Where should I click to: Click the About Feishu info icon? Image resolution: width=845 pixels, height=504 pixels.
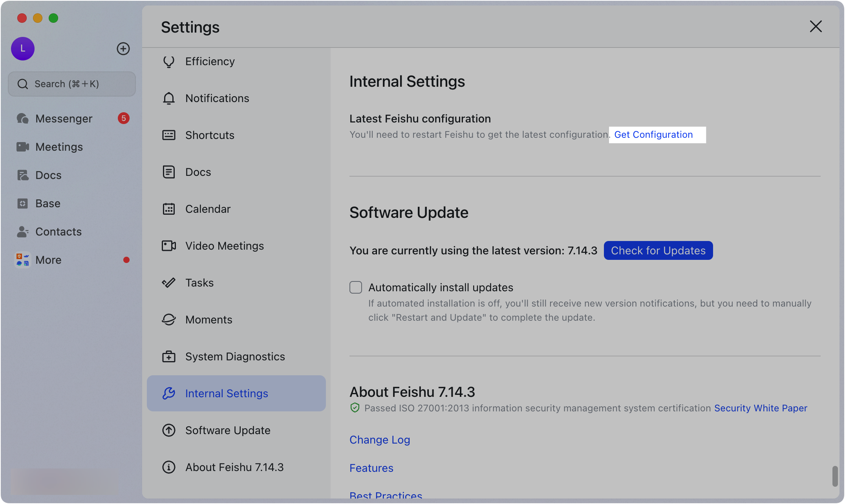[x=169, y=467]
